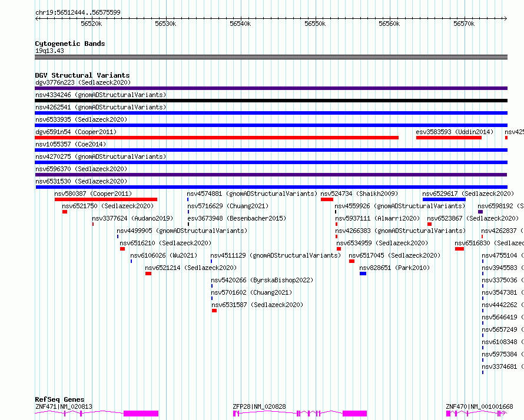524x420 pixels.
Task: Open variant nsv4334246 gnomAD label
Action: click(x=101, y=95)
